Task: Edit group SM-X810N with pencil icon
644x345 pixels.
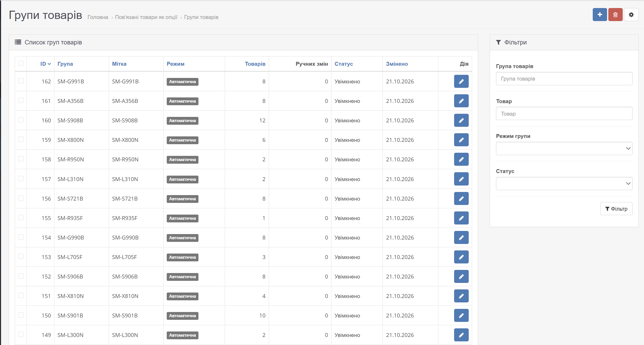Action: point(461,296)
